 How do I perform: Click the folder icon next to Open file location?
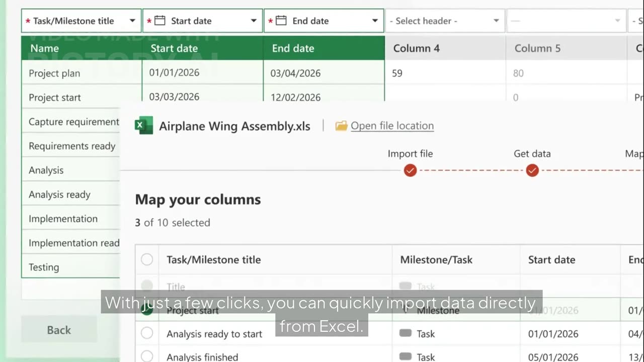(341, 126)
